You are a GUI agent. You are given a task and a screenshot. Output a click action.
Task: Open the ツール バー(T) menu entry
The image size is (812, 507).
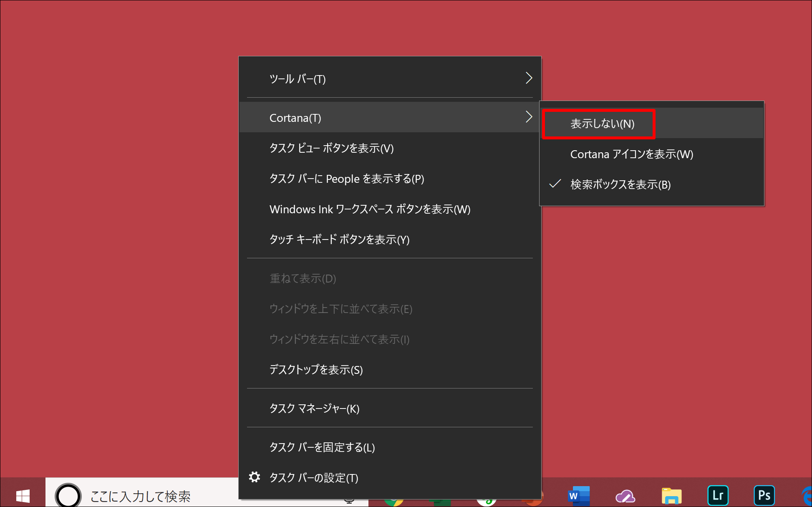pyautogui.click(x=390, y=79)
